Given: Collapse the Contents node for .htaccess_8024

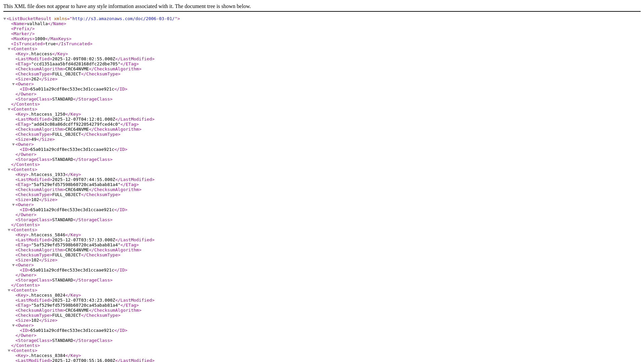Looking at the screenshot, I should (x=9, y=290).
